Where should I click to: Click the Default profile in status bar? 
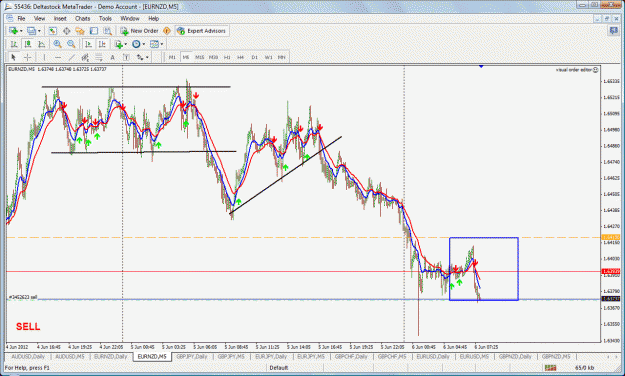279,368
